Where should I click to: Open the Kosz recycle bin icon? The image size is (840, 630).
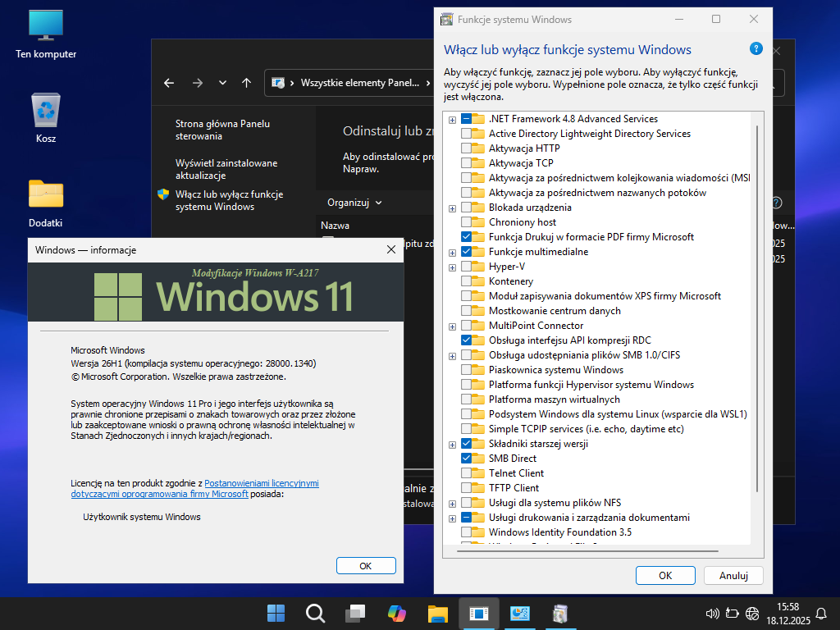[46, 111]
